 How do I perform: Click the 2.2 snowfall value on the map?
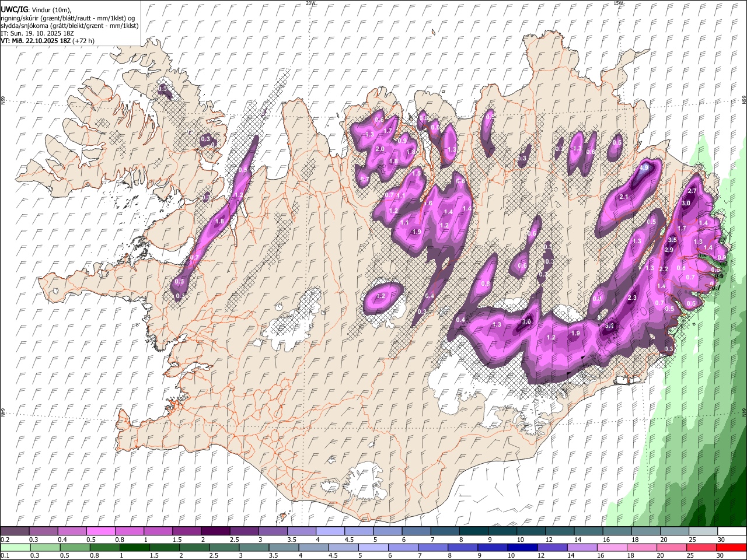tap(664, 269)
